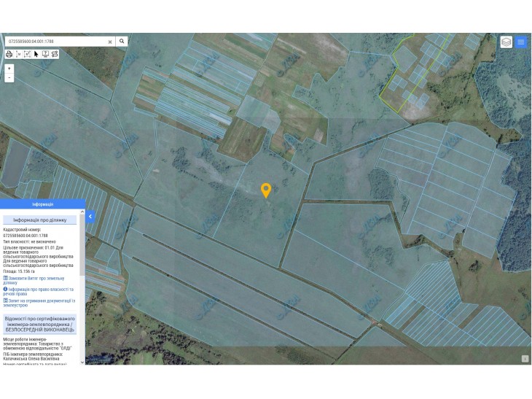Viewport: 532px width, 399px height.
Task: Collapse the information side panel
Action: [90, 217]
